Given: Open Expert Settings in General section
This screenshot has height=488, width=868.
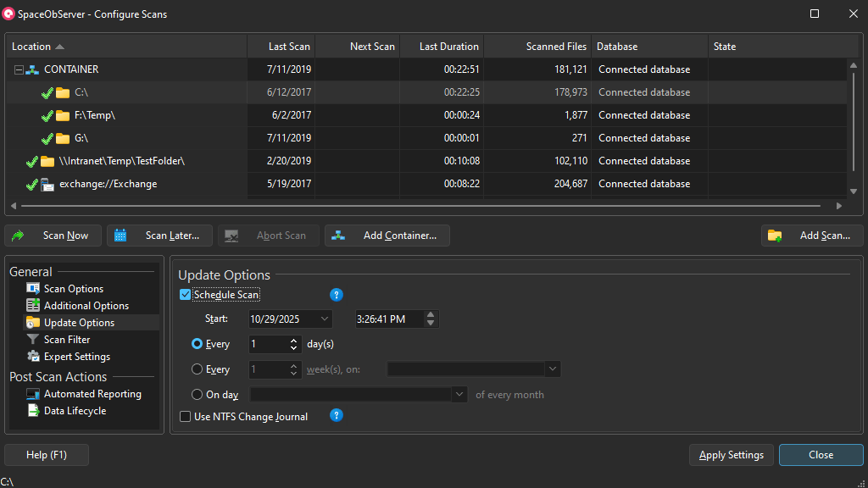Looking at the screenshot, I should pyautogui.click(x=76, y=357).
